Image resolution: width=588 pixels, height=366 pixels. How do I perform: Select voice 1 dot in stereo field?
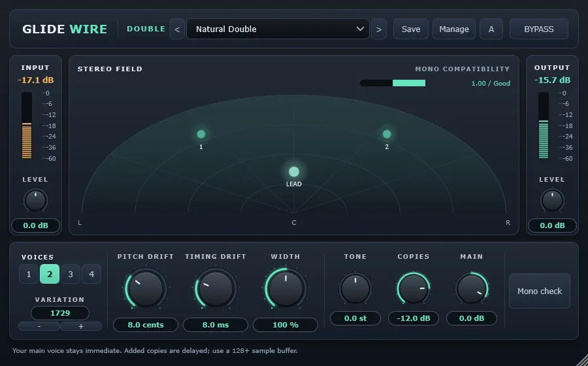pos(201,134)
